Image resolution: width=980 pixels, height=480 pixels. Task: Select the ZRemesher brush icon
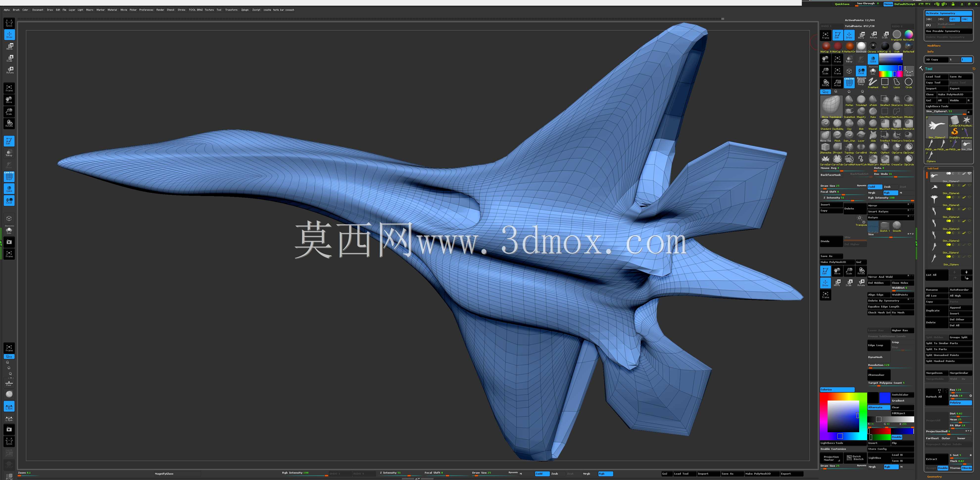coord(825,148)
